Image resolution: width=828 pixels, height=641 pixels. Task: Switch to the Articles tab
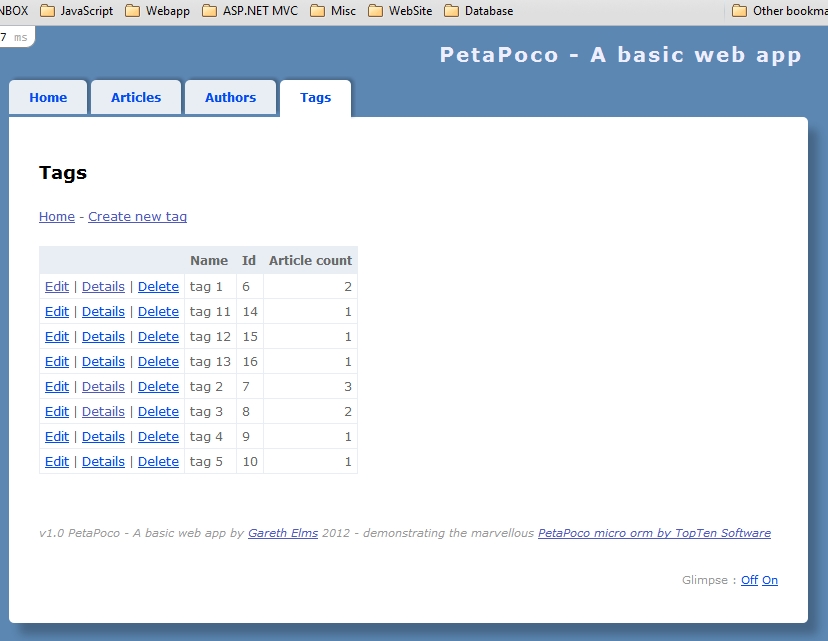pyautogui.click(x=136, y=98)
